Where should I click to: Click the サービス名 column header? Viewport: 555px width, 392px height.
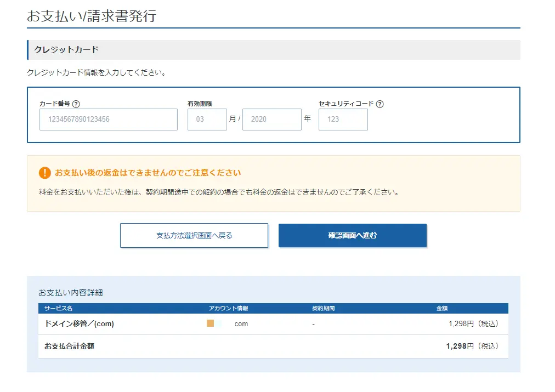[59, 309]
